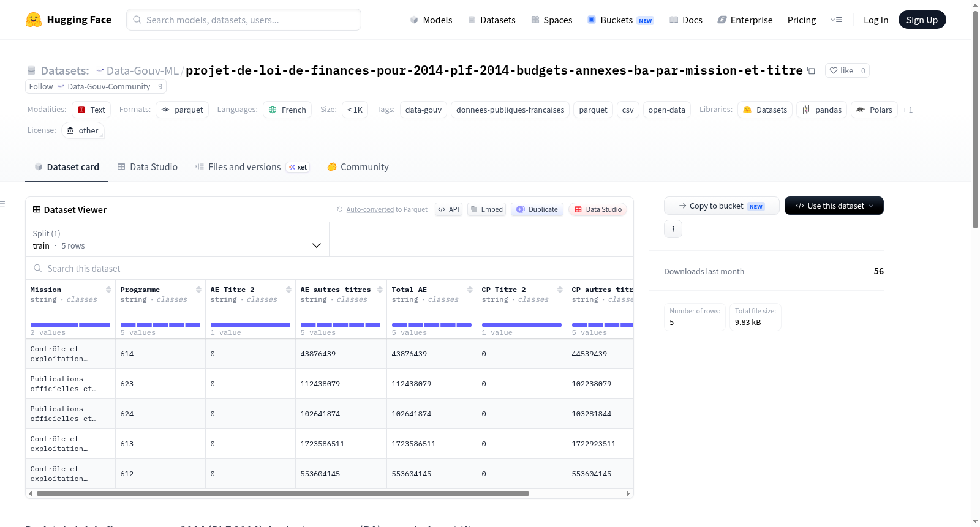Screen dimensions: 980x527
Task: Select the French language tag
Action: pyautogui.click(x=287, y=110)
